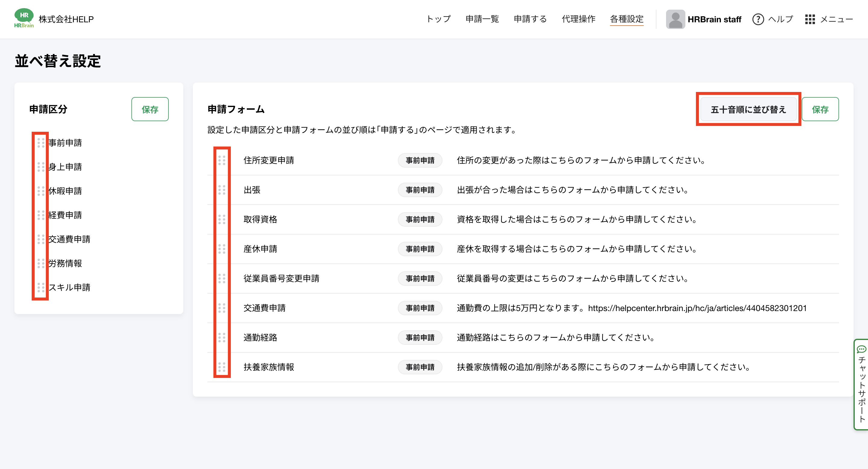Open the 申請一覧 navigation item
The image size is (868, 469).
[482, 19]
